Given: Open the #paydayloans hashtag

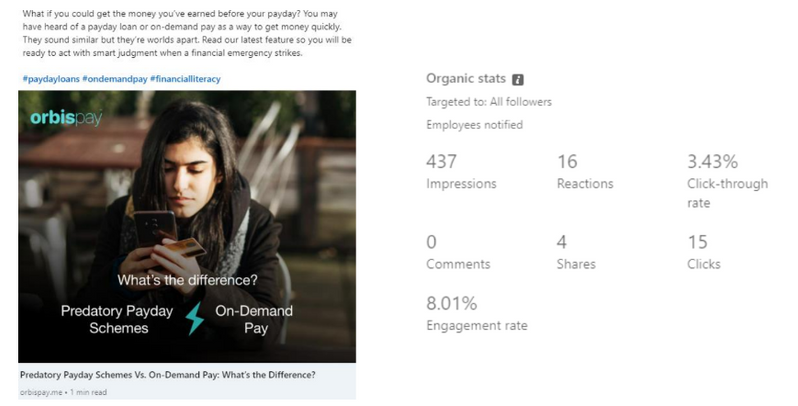Looking at the screenshot, I should [x=51, y=79].
